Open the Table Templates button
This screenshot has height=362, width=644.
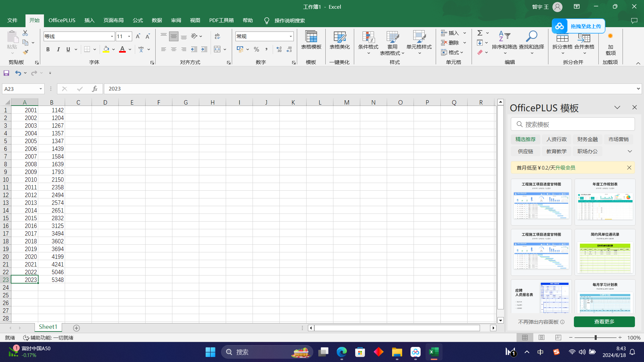(311, 41)
